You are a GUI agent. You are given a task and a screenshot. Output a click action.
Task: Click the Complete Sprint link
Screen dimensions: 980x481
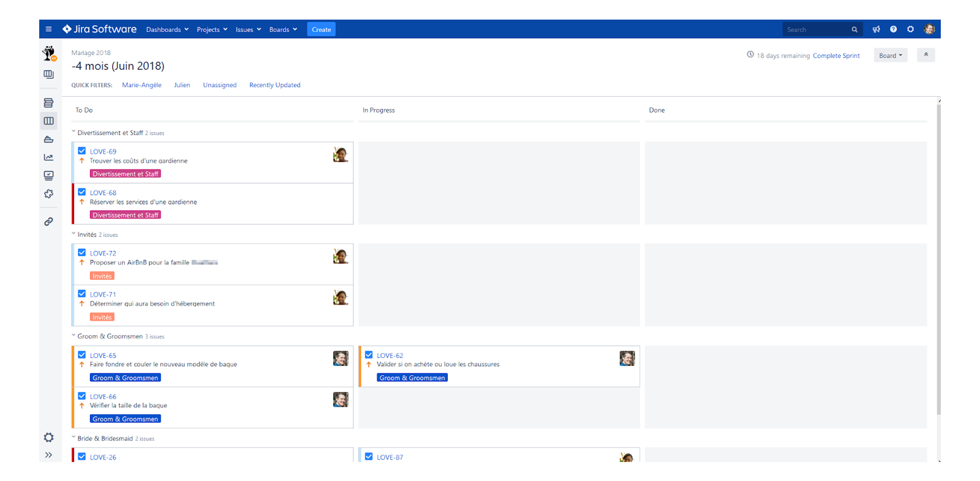pyautogui.click(x=836, y=56)
